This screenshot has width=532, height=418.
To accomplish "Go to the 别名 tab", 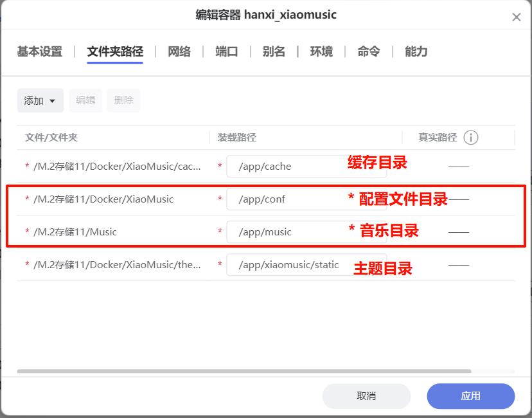I will (x=274, y=51).
